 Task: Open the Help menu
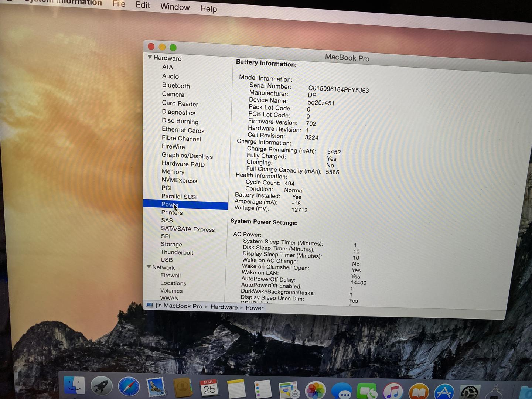pos(208,8)
